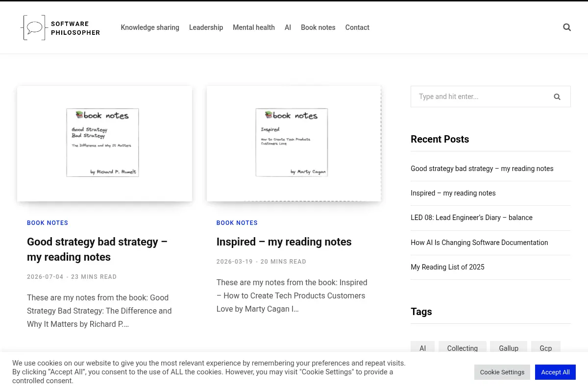Accept all cookies
588x392 pixels.
[x=555, y=372]
